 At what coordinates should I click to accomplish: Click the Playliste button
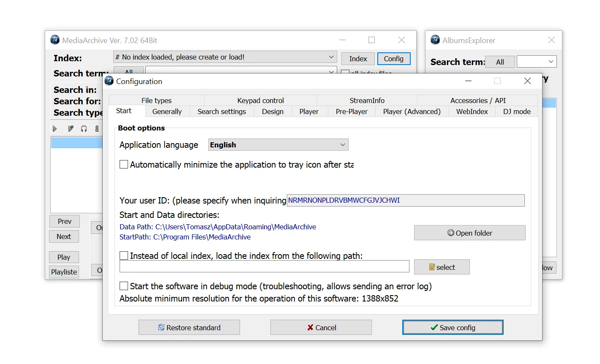(x=64, y=272)
